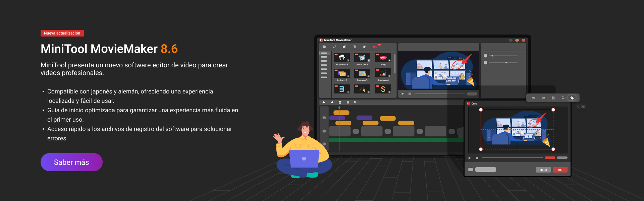644x201 pixels.
Task: Open the Elements tab with red star icon
Action: (x=375, y=47)
